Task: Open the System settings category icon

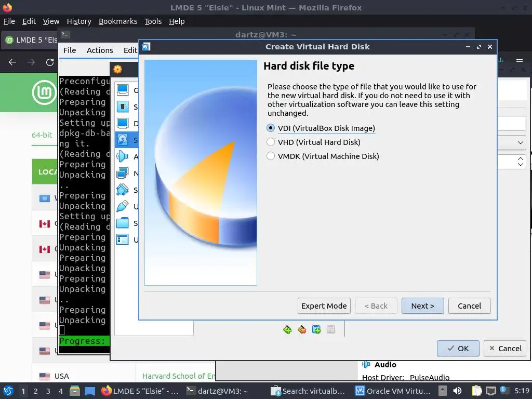Action: (x=123, y=107)
